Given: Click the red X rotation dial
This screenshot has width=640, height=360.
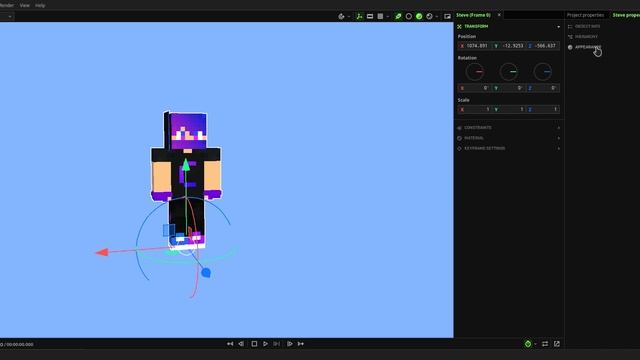Looking at the screenshot, I should tap(475, 72).
